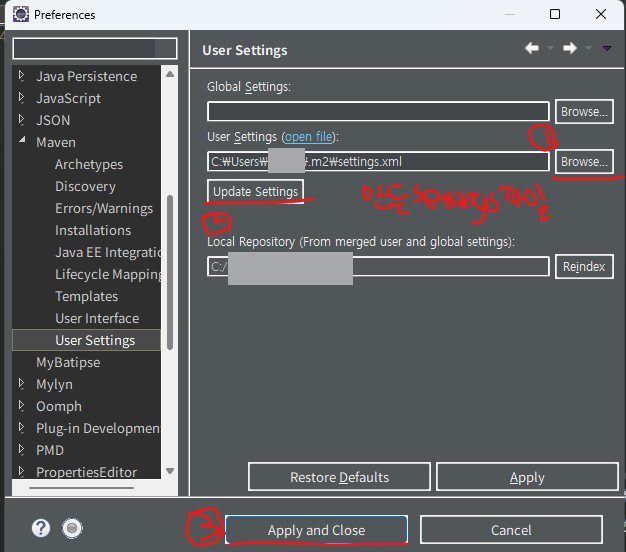Select Templates under Maven
Image resolution: width=626 pixels, height=552 pixels.
86,296
